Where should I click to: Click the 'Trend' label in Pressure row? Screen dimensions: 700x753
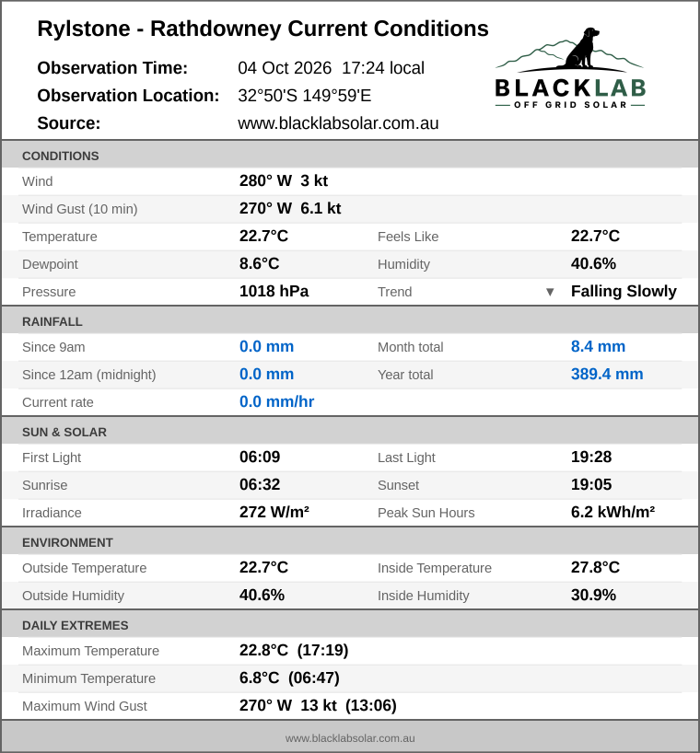[394, 292]
